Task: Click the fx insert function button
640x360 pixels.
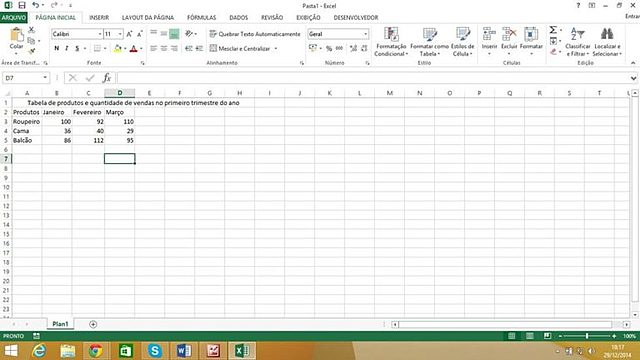Action: click(107, 78)
